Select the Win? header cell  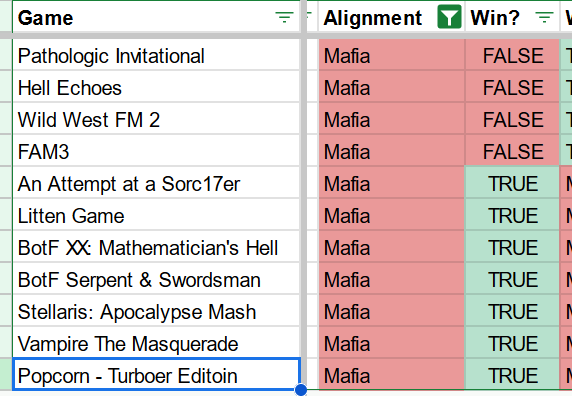click(512, 17)
